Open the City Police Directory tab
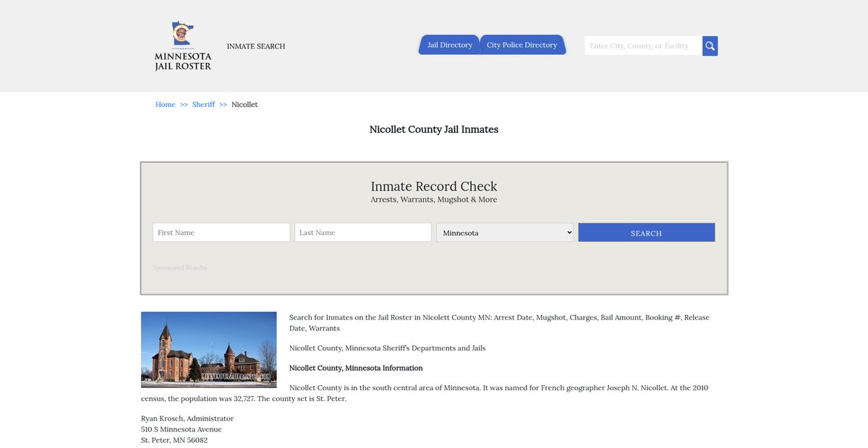The height and width of the screenshot is (448, 868). 522,45
